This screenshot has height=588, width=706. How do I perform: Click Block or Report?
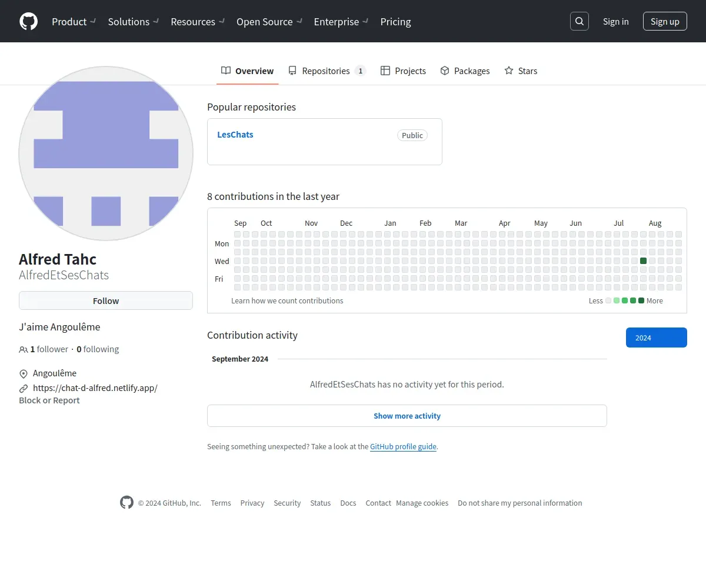point(49,400)
